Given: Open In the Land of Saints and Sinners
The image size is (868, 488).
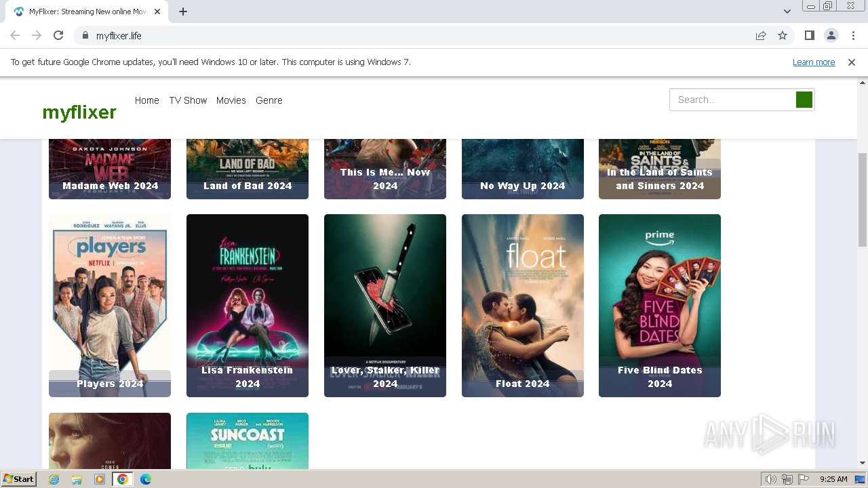Looking at the screenshot, I should point(660,169).
